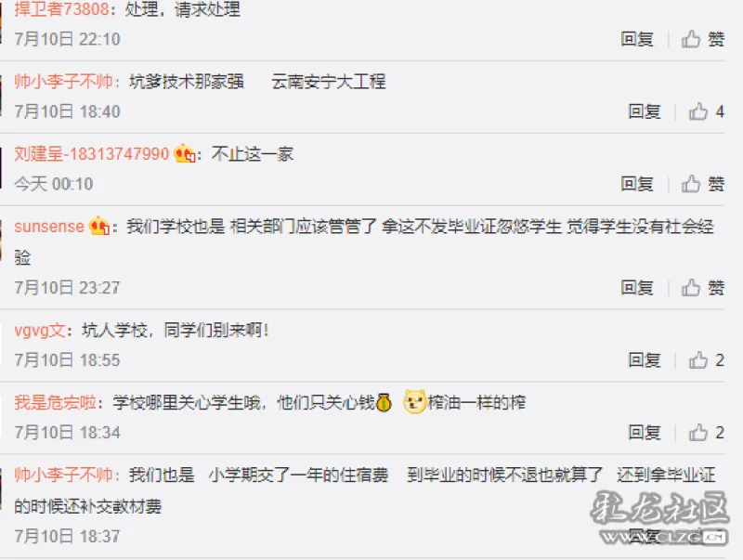Open user profile of 刘建呈-18313747990
The width and height of the screenshot is (743, 560).
click(91, 154)
